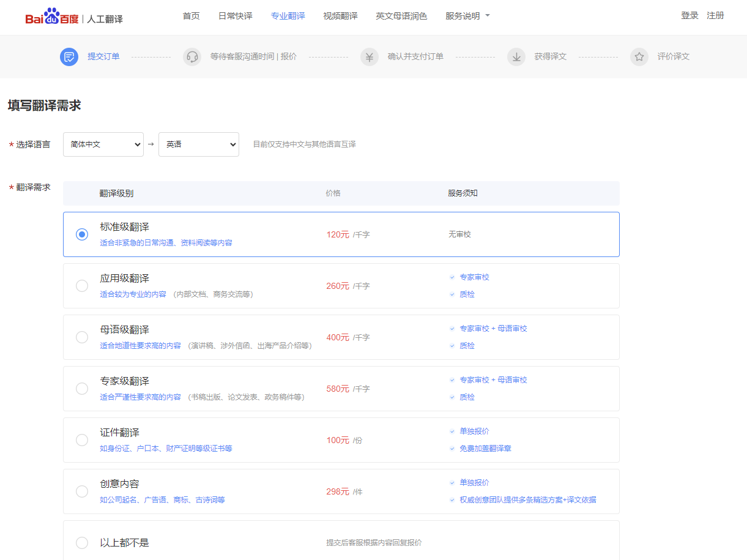Image resolution: width=747 pixels, height=560 pixels.
Task: Click 免费加盖翻译章 service note
Action: (x=485, y=449)
